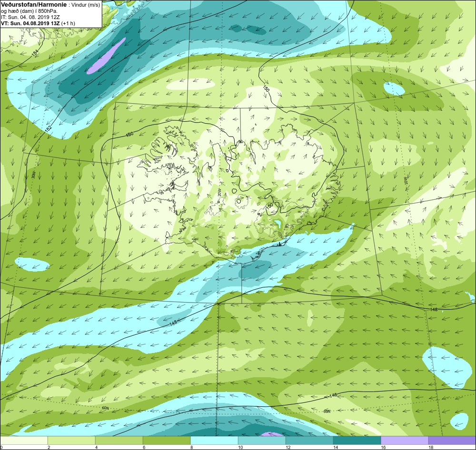Click the pale yellow 0–2 m/s legend swatch
This screenshot has width=476, height=450.
pos(24,440)
